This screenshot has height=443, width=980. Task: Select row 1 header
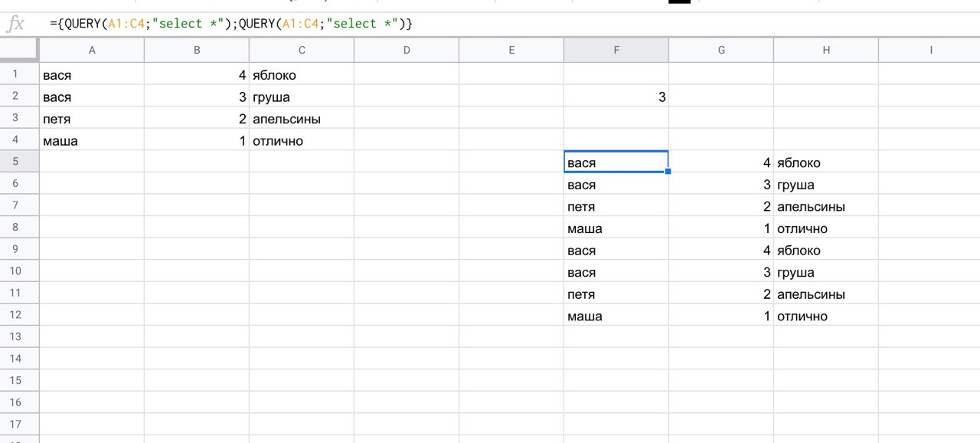pyautogui.click(x=19, y=74)
